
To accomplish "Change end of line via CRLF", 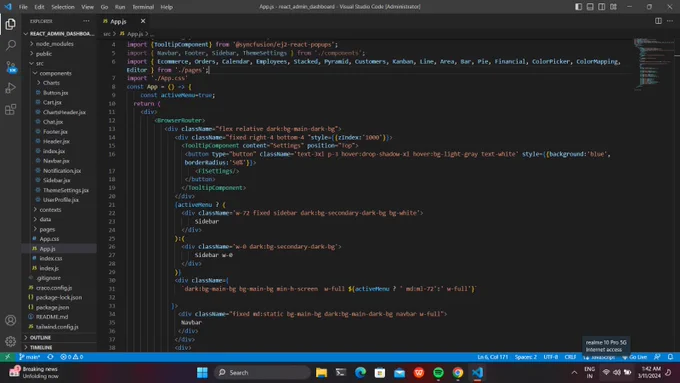I will [570, 357].
